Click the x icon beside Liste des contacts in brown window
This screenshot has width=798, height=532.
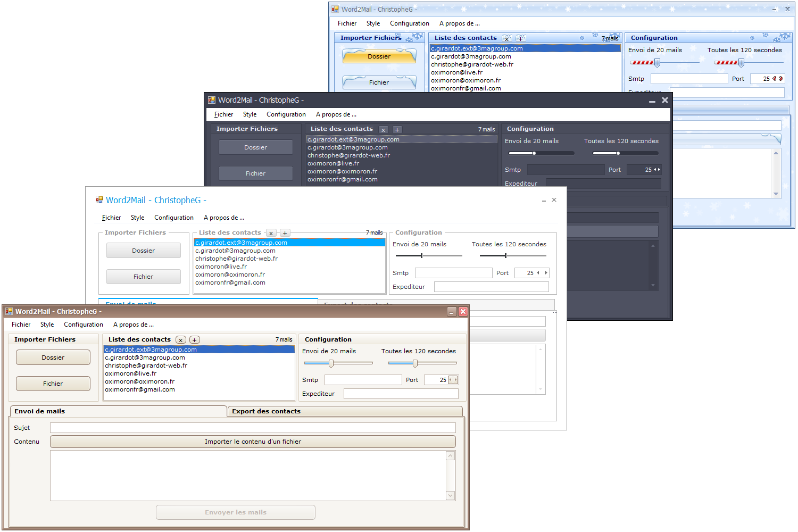point(181,340)
